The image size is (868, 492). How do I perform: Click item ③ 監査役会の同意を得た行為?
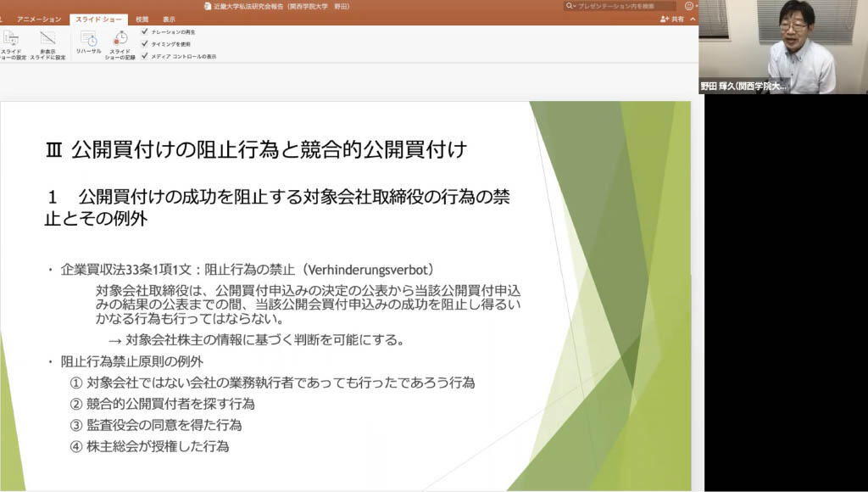click(x=156, y=425)
